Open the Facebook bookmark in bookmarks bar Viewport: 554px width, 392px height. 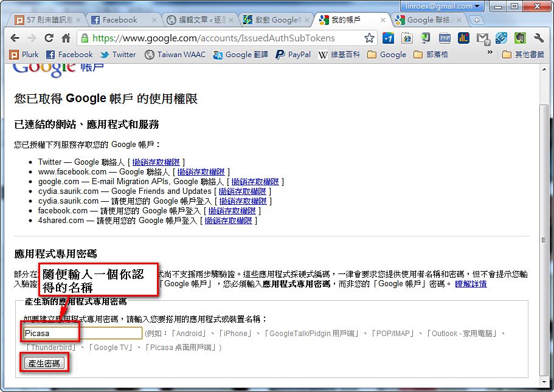69,55
